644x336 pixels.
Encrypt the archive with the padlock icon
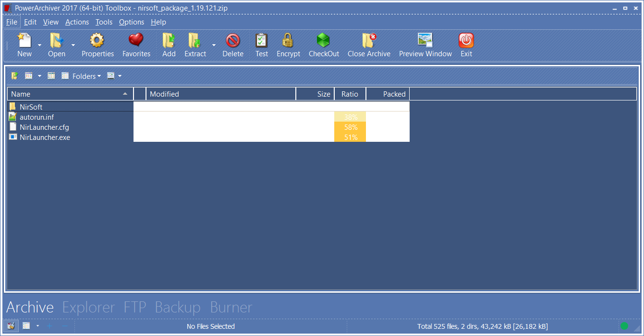click(288, 40)
